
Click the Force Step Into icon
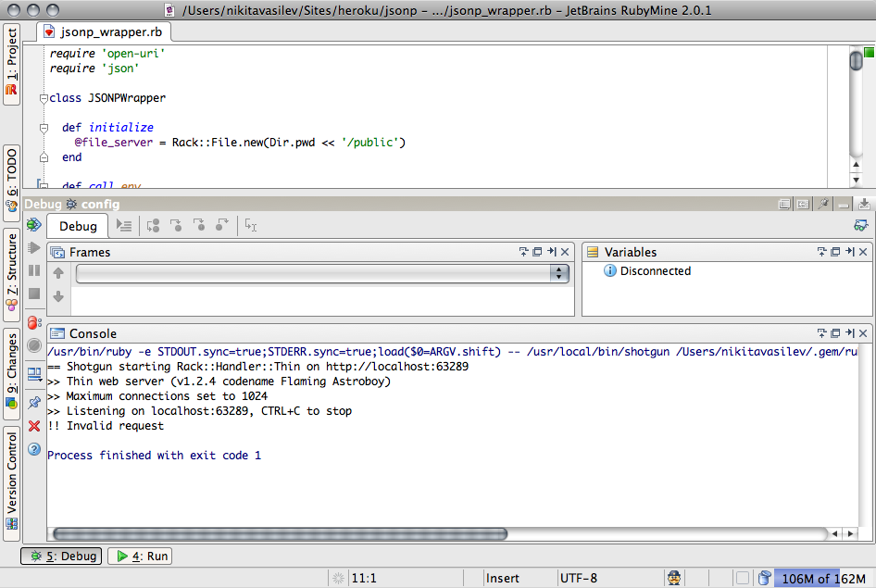point(199,226)
